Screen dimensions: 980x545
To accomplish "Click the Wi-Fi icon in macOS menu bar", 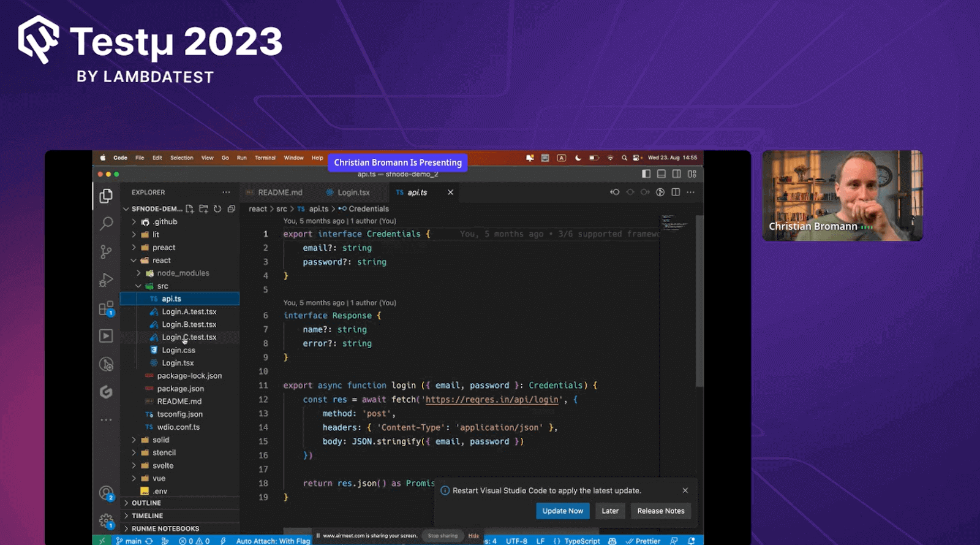I will point(610,158).
